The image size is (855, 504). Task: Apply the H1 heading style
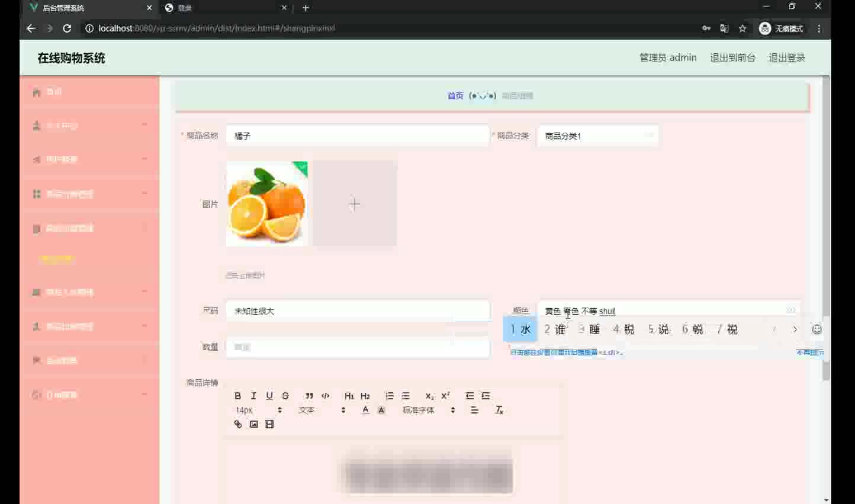point(349,396)
